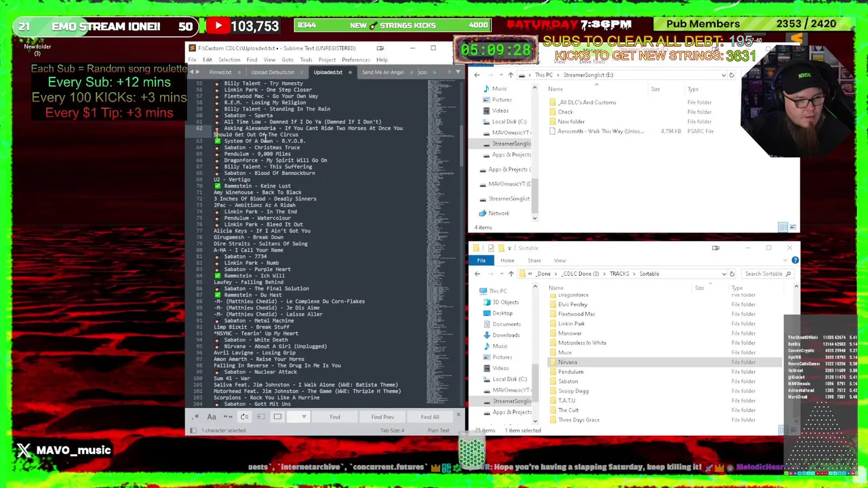Toggle regular expression search in Sublime find bar
This screenshot has height=488, width=868.
[196, 417]
